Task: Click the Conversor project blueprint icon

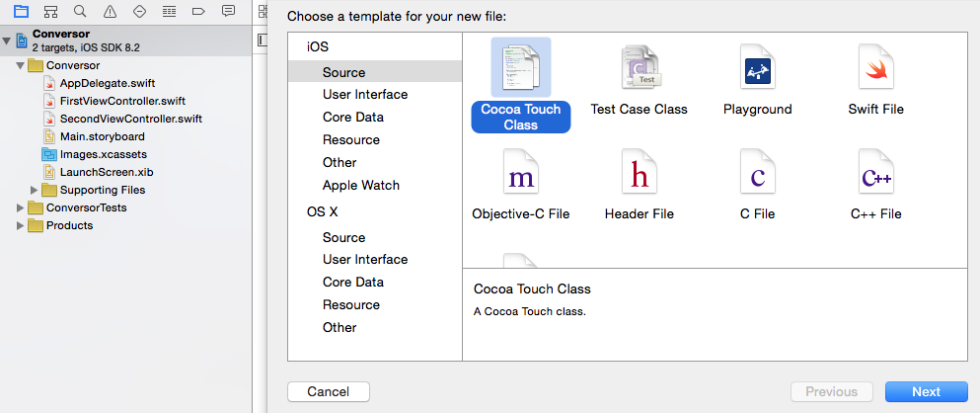Action: pos(23,41)
